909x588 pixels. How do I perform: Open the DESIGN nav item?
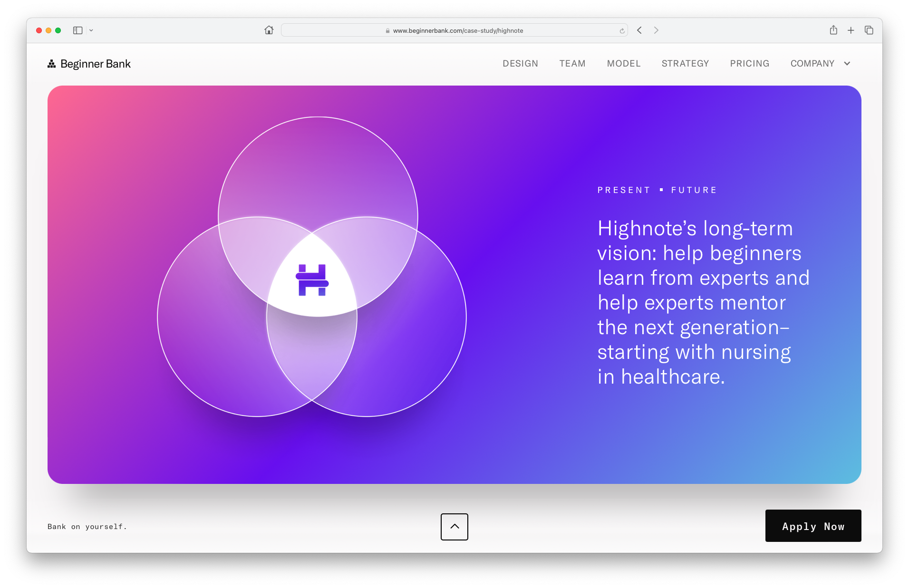click(520, 64)
